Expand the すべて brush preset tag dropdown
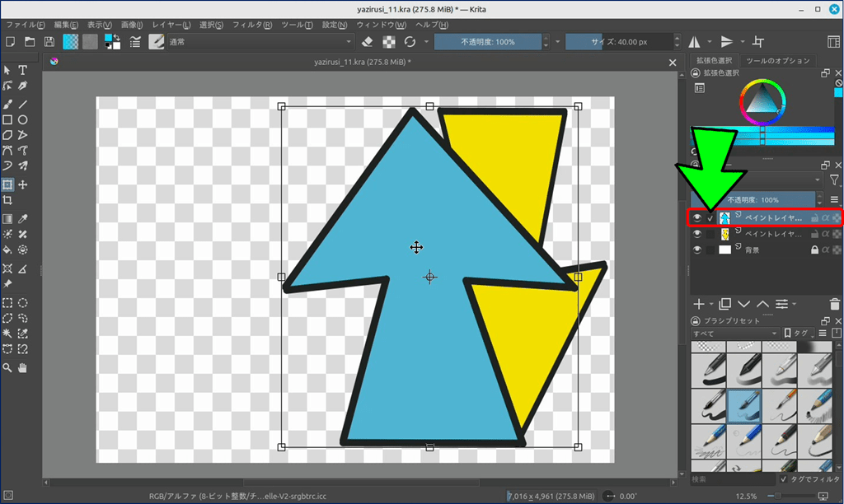The height and width of the screenshot is (504, 844). (735, 334)
